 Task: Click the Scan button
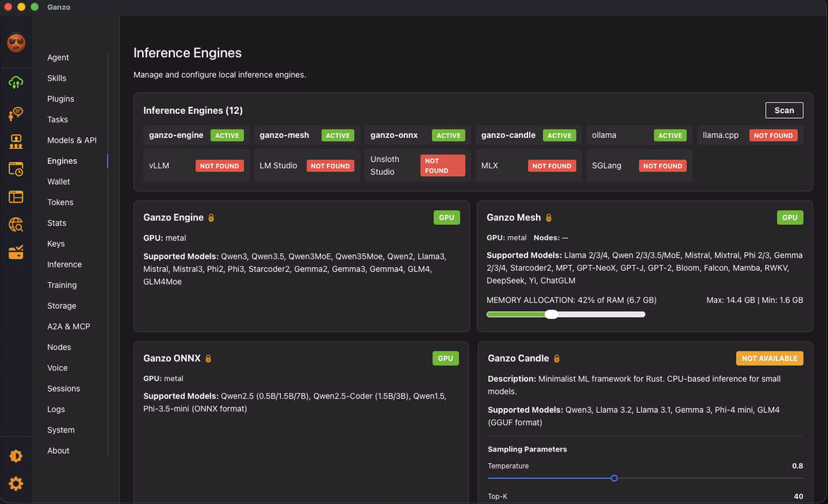783,110
